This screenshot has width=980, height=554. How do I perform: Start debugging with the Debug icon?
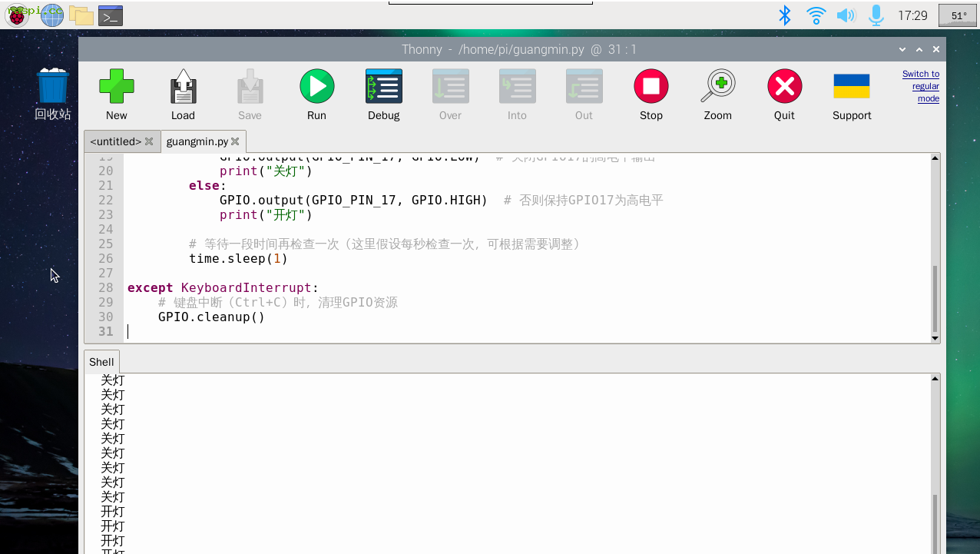coord(383,87)
